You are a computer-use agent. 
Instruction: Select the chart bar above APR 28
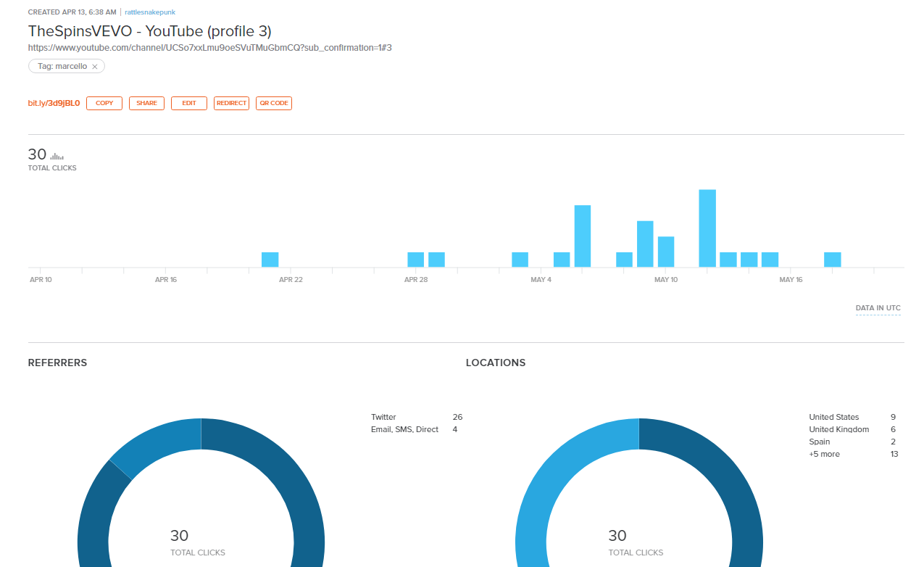click(416, 260)
